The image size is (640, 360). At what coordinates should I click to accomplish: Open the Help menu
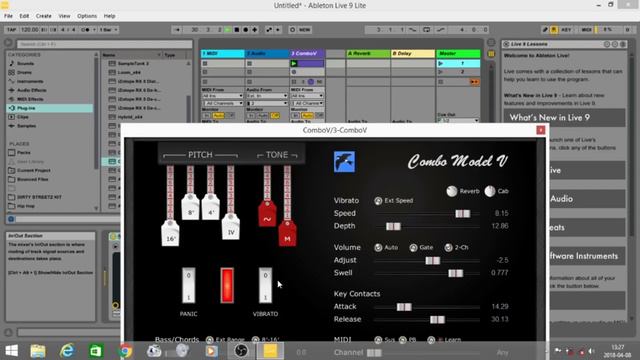(109, 16)
